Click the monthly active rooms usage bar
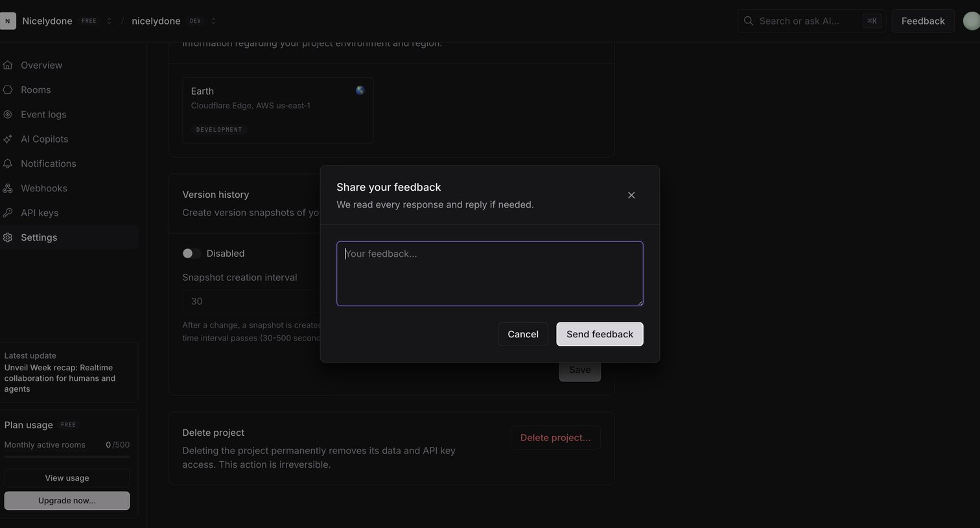Viewport: 980px width, 528px height. [x=67, y=457]
